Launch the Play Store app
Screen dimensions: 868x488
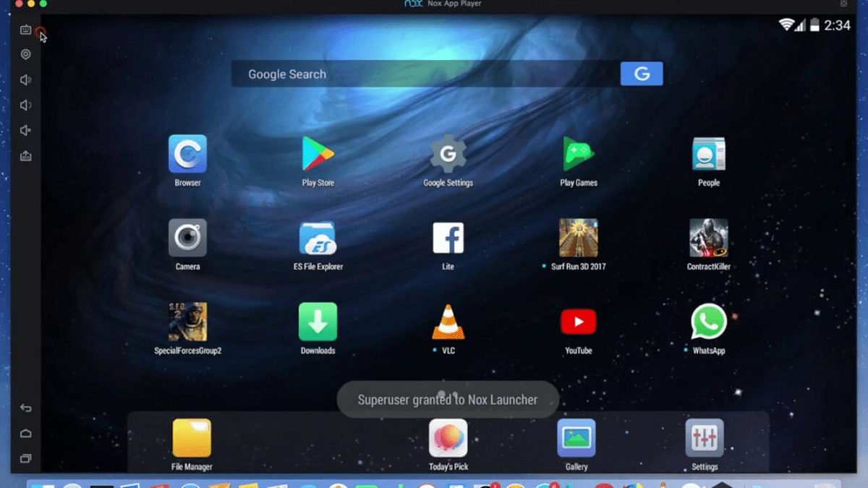point(318,155)
